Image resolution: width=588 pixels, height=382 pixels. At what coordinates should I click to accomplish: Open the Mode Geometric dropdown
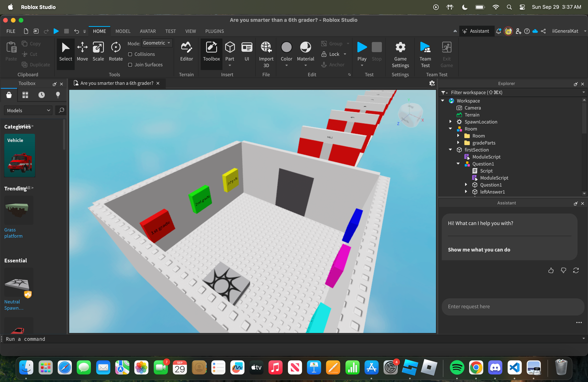157,43
